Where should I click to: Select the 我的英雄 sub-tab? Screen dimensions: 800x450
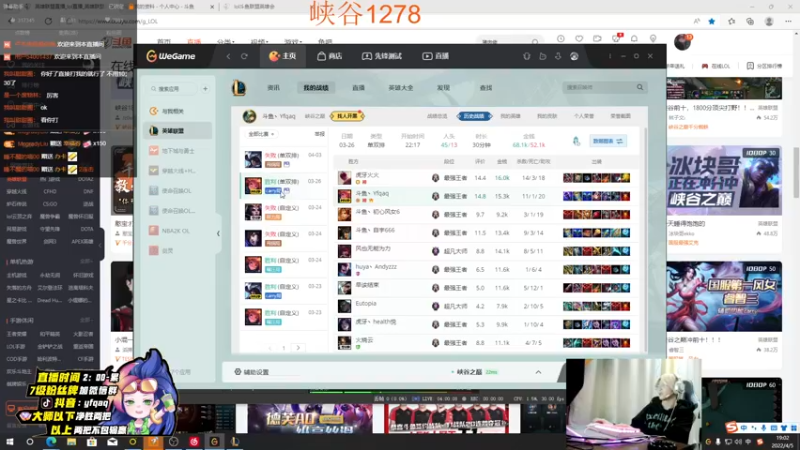click(x=510, y=116)
